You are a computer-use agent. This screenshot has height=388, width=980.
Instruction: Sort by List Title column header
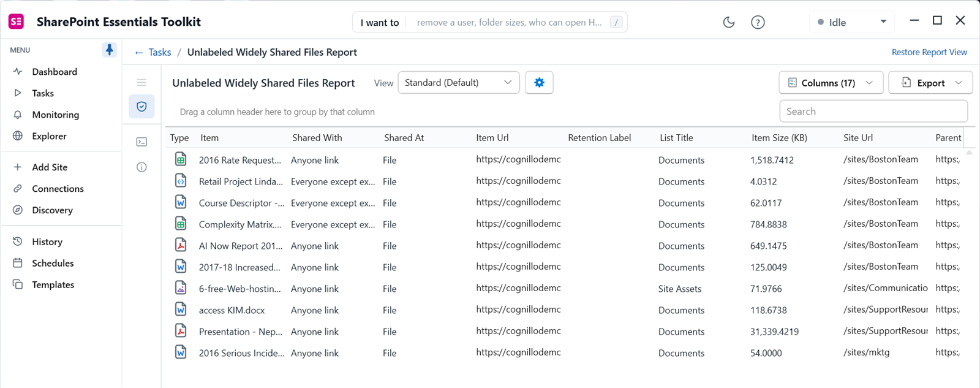pos(676,138)
